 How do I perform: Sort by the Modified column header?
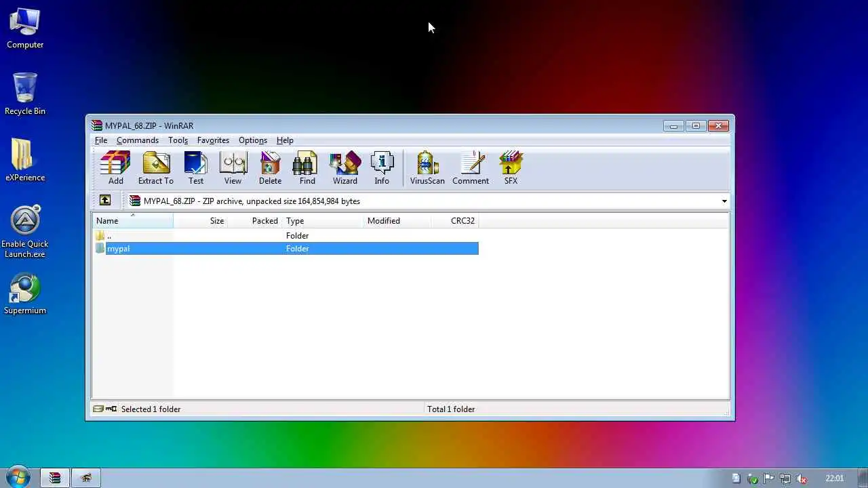[x=397, y=221]
